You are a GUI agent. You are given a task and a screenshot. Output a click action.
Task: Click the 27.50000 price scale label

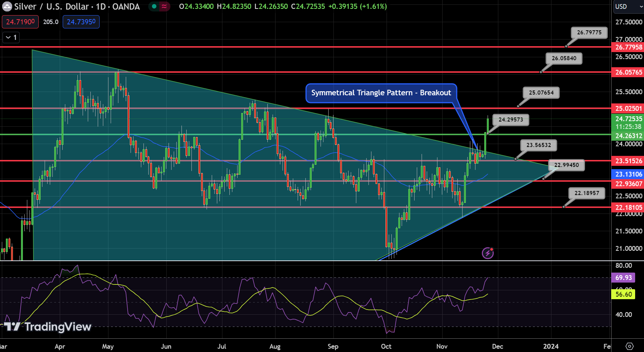[x=629, y=22]
